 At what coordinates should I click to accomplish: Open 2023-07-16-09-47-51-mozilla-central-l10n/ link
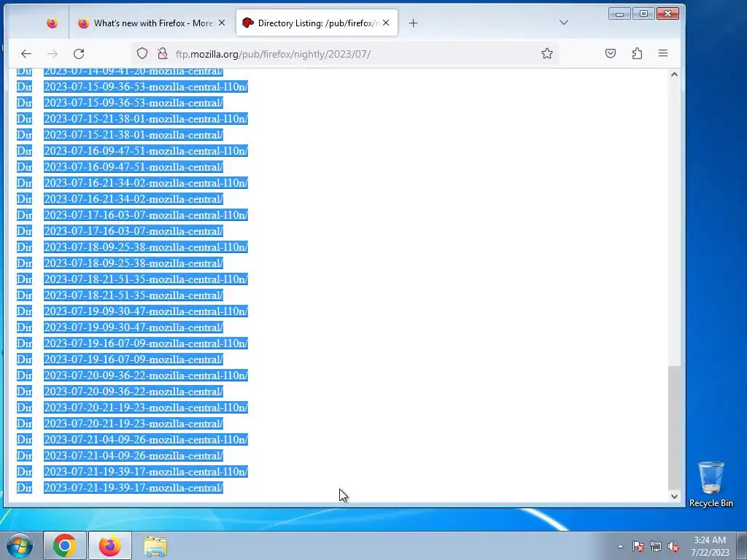click(x=146, y=151)
